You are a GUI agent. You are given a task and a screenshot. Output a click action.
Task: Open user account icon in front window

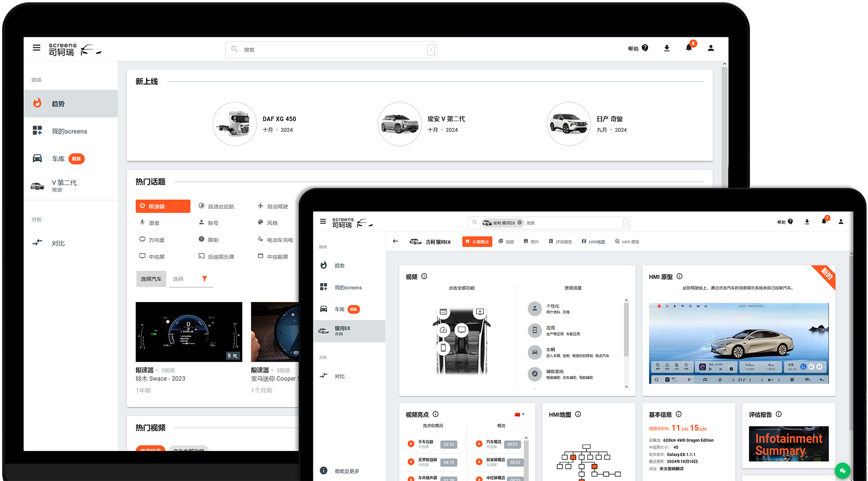[841, 222]
